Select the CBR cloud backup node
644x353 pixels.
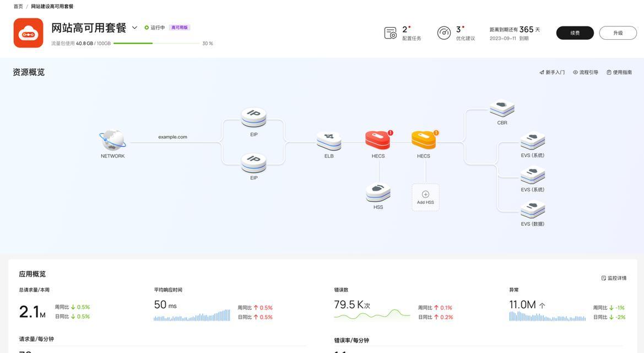502,109
